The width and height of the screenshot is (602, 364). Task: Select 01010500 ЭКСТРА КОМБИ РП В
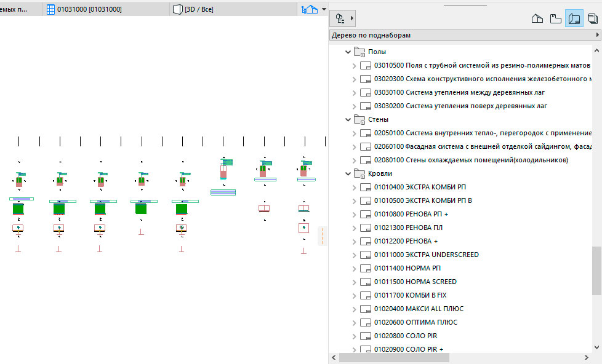(423, 200)
